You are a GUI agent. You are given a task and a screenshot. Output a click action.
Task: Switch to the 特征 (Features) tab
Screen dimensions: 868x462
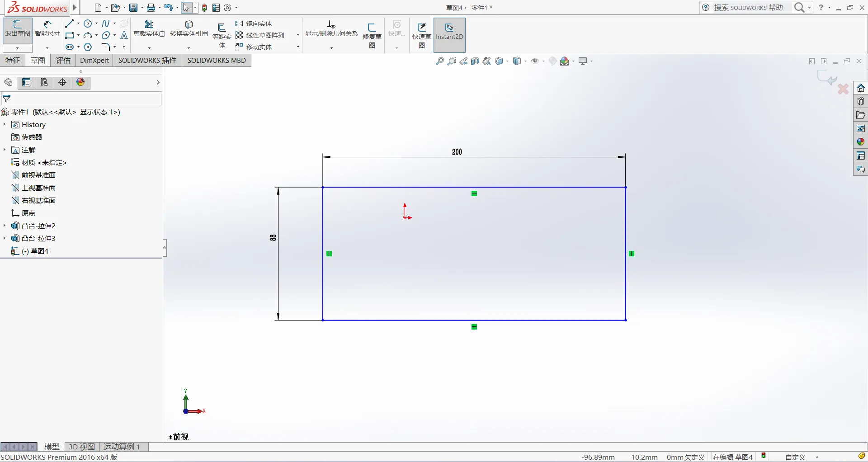(x=13, y=61)
